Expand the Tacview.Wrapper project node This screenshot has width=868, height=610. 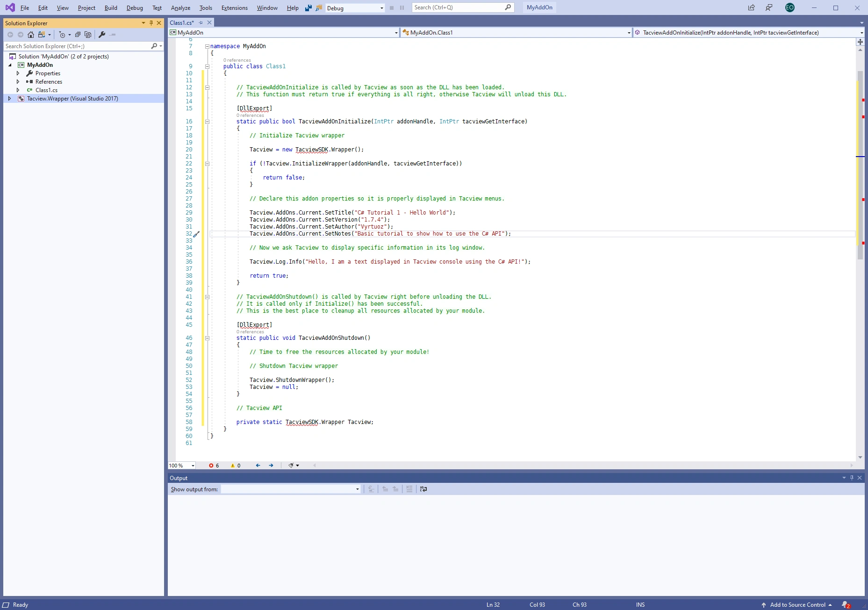[x=9, y=99]
